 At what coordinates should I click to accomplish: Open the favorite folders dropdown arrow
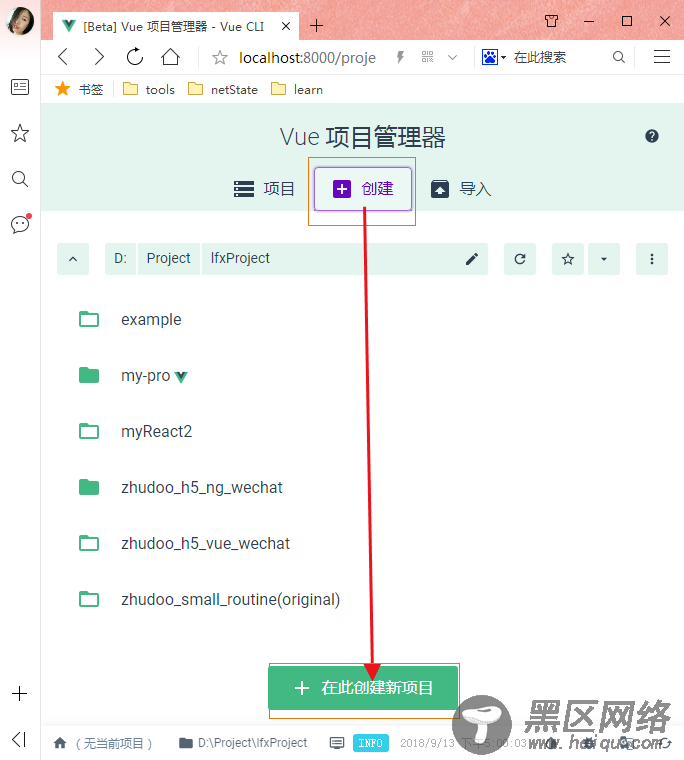point(604,259)
